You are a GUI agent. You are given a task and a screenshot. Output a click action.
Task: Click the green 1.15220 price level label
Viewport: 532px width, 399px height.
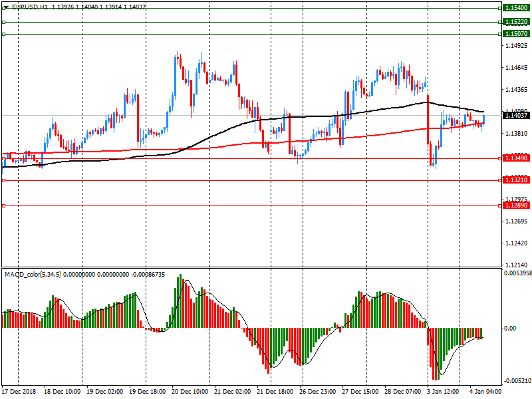point(516,22)
